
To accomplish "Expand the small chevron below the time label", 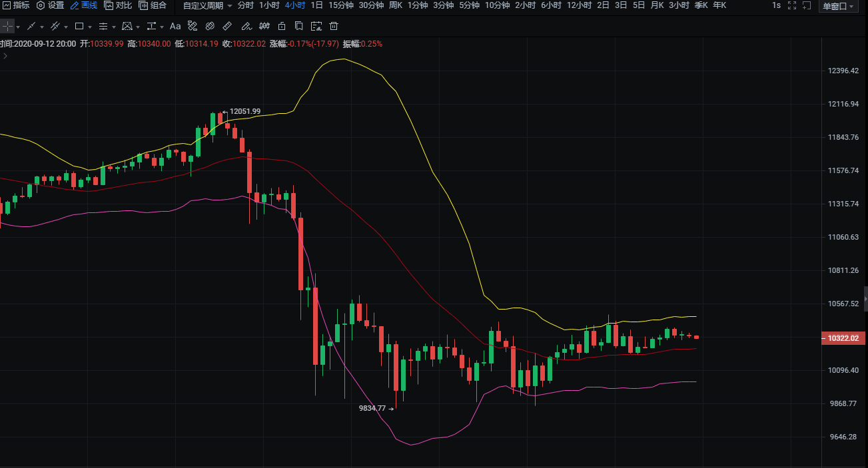I will (x=5, y=56).
